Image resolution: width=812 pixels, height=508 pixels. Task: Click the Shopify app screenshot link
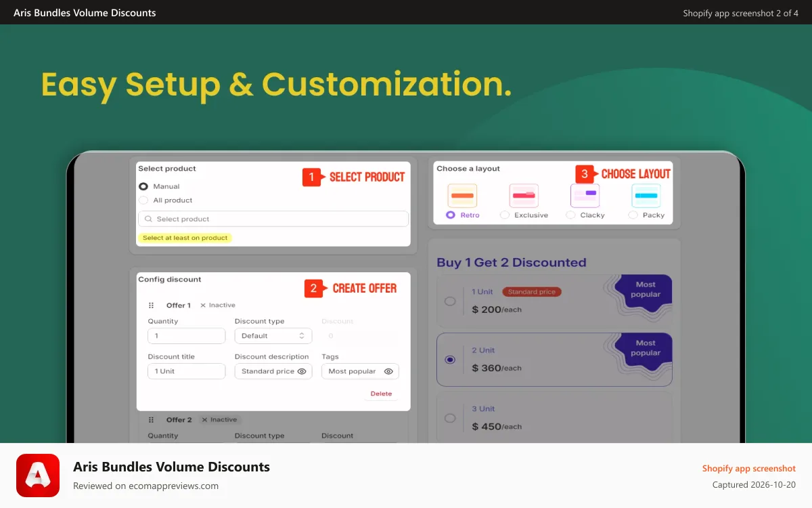tap(749, 469)
